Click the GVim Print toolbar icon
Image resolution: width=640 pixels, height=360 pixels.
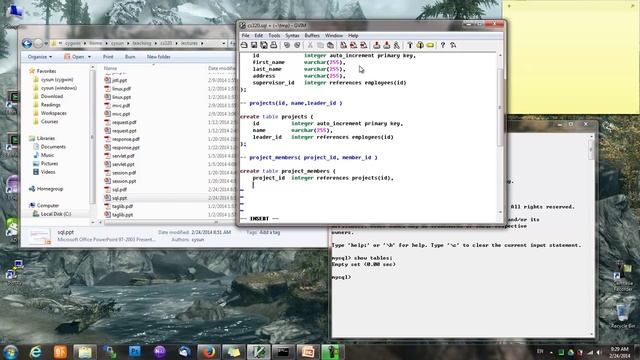pyautogui.click(x=273, y=45)
